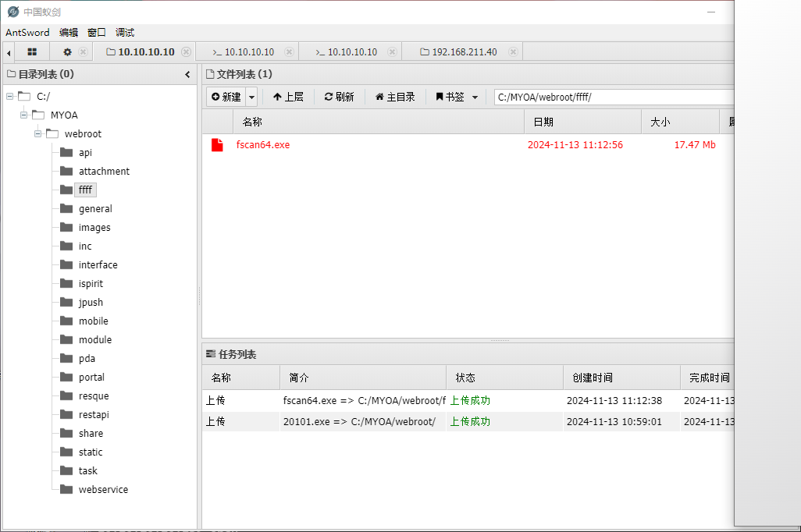801x532 pixels.
Task: Click the refresh (刷新) toolbar button
Action: (x=339, y=97)
